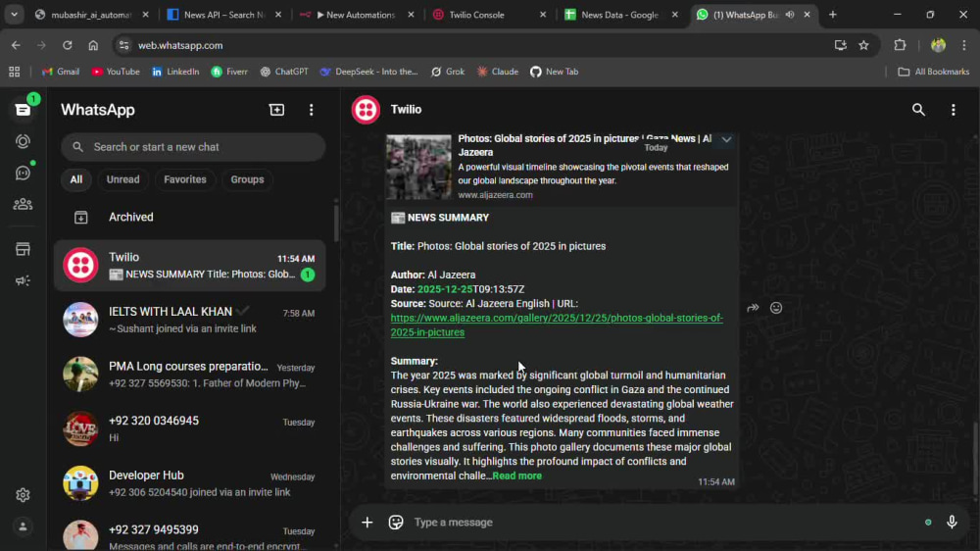Open Chrome apps grid shortcut
The height and width of the screenshot is (551, 980).
15,72
